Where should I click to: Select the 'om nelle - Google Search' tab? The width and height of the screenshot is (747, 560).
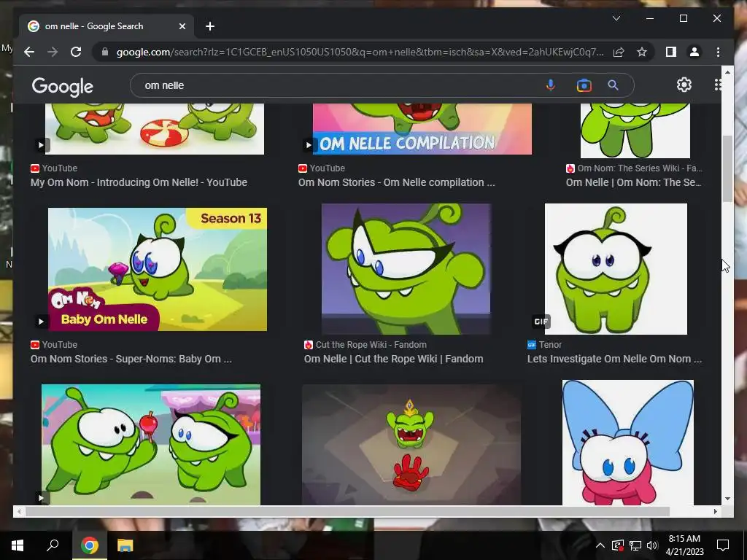(106, 26)
